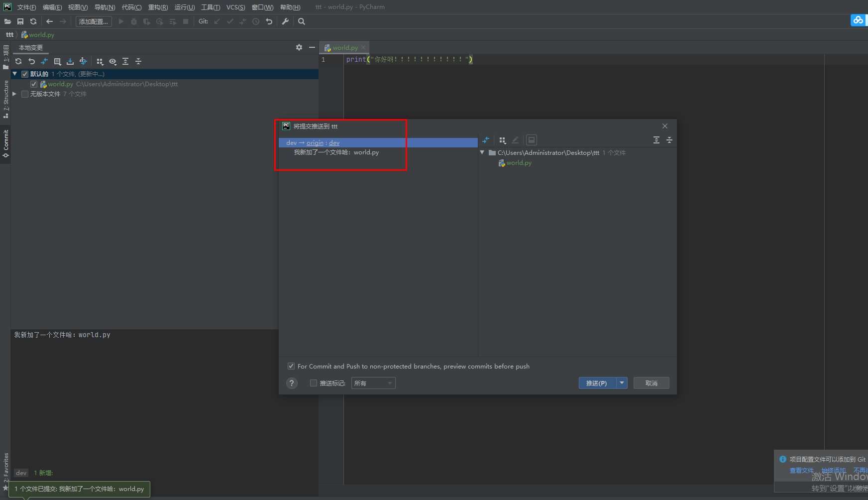Screen dimensions: 868x500
Task: Open file with the folder toolbar icon
Action: [x=7, y=21]
